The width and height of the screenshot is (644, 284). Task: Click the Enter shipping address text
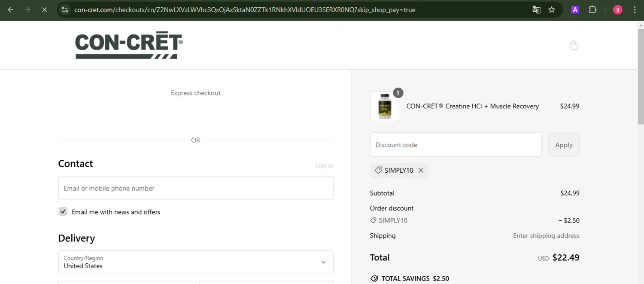coord(546,235)
